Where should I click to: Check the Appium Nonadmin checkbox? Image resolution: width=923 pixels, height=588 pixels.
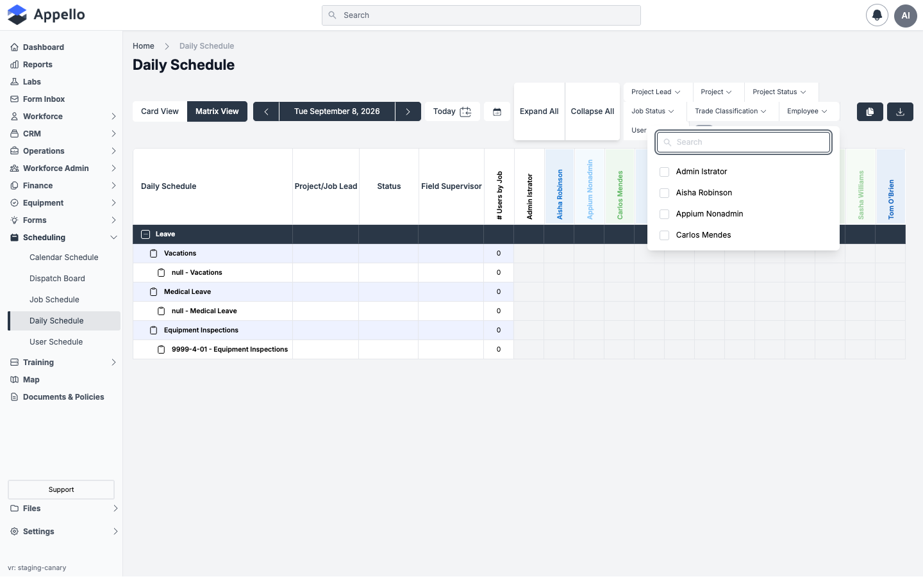tap(664, 214)
